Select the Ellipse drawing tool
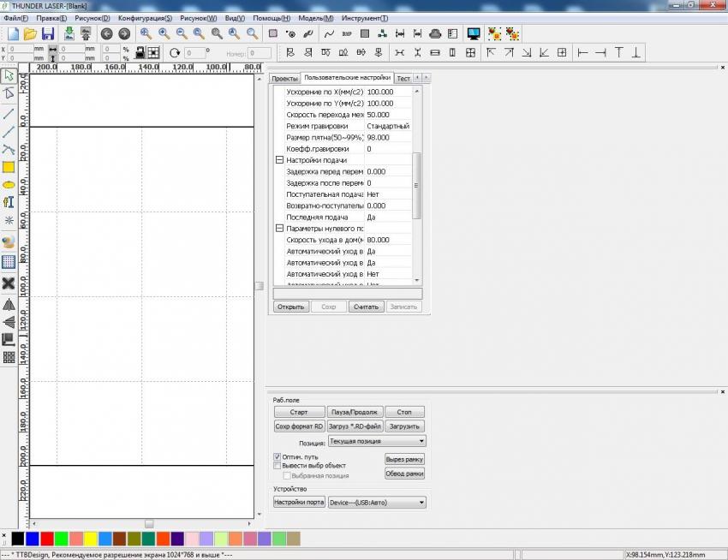Screen dimensions: 728x560 [9, 184]
